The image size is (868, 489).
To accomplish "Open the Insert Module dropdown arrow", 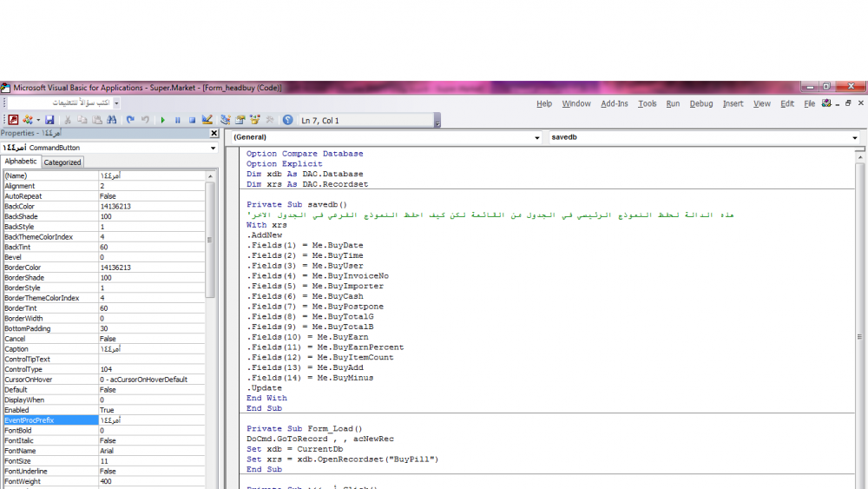I will tap(37, 120).
